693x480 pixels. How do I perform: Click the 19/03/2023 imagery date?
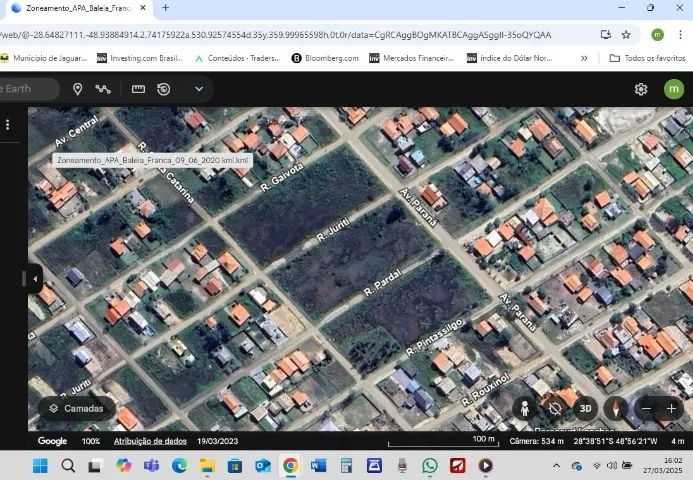pos(217,441)
